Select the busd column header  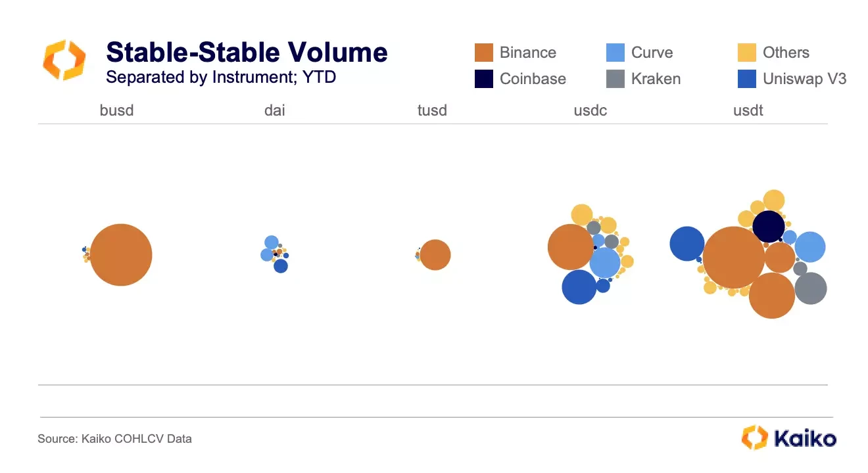click(x=116, y=110)
